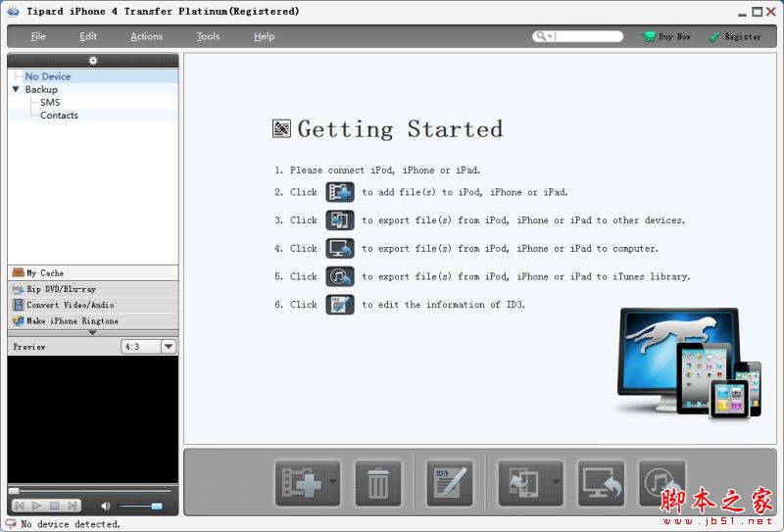Mute the preview speaker icon
The width and height of the screenshot is (784, 532).
click(106, 506)
